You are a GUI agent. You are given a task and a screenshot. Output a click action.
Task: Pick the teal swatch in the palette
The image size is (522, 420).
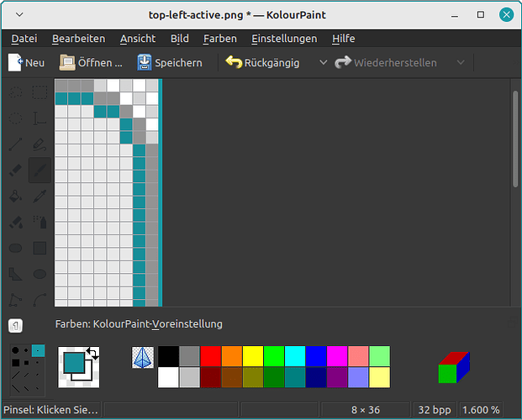[x=295, y=377]
